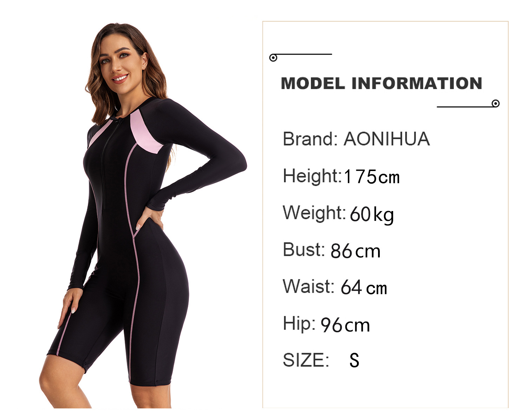This screenshot has width=527, height=420.
Task: Click the Height 175cm line
Action: point(341,176)
